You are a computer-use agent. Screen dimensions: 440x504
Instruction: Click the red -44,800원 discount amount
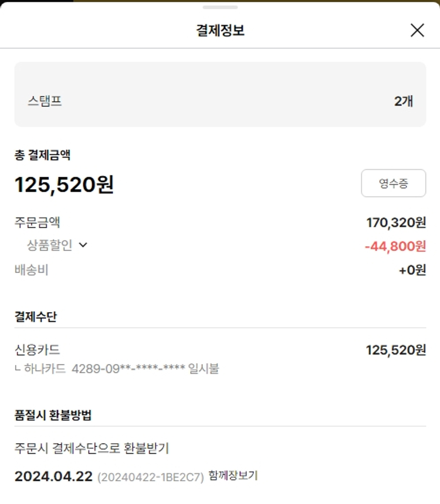pyautogui.click(x=395, y=246)
